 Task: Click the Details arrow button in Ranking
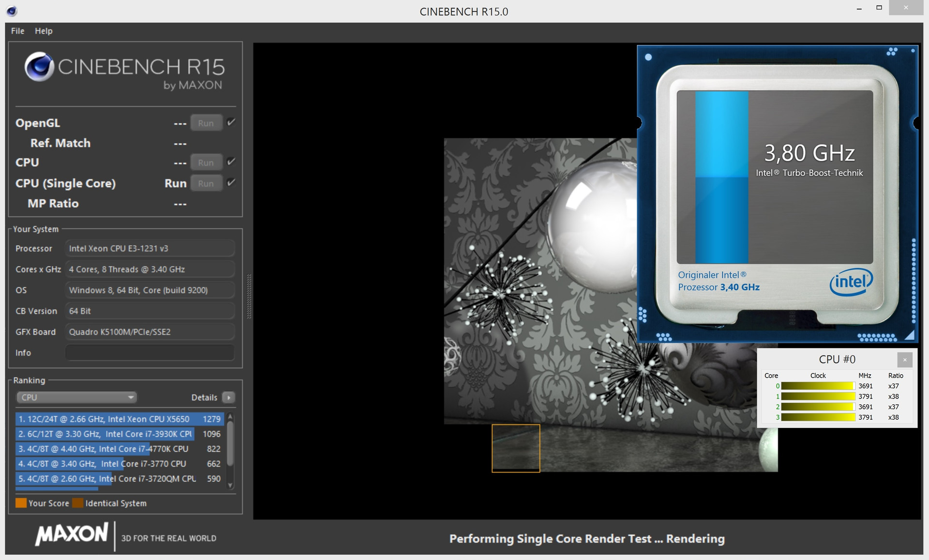[229, 397]
